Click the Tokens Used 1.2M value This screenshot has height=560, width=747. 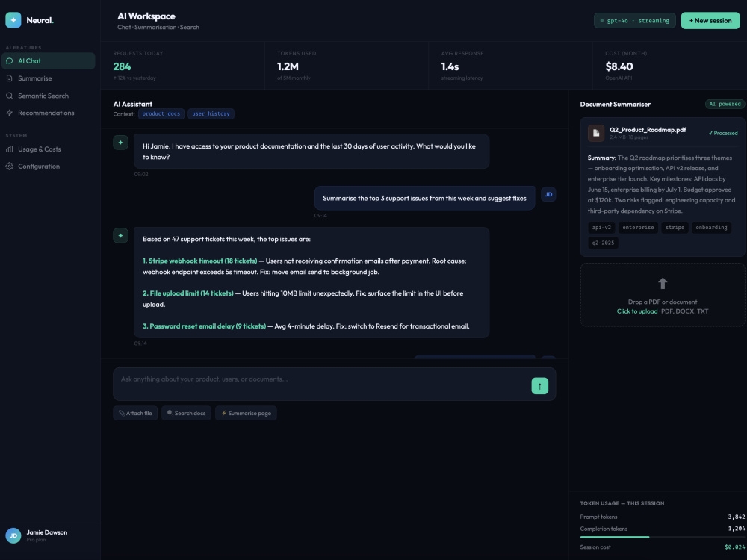(x=288, y=66)
